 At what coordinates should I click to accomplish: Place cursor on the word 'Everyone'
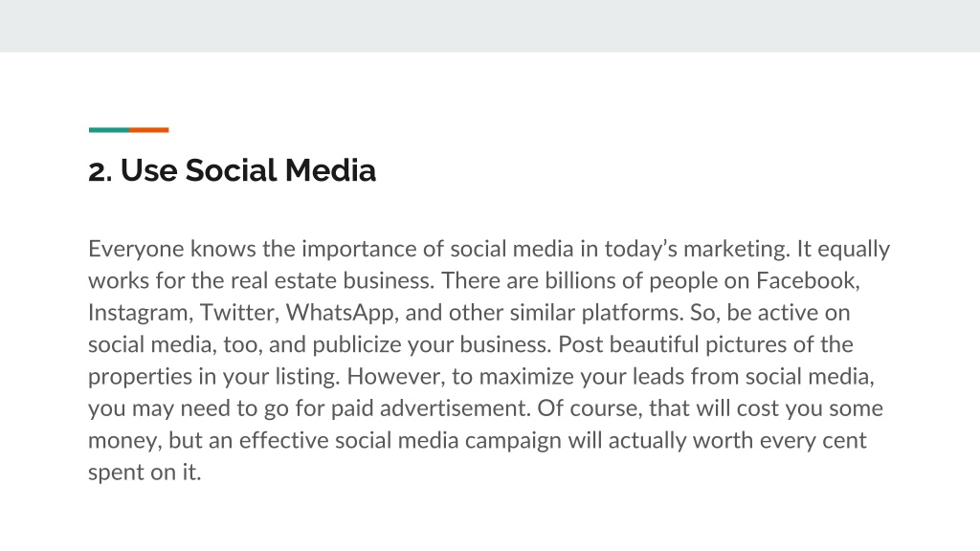coord(136,250)
